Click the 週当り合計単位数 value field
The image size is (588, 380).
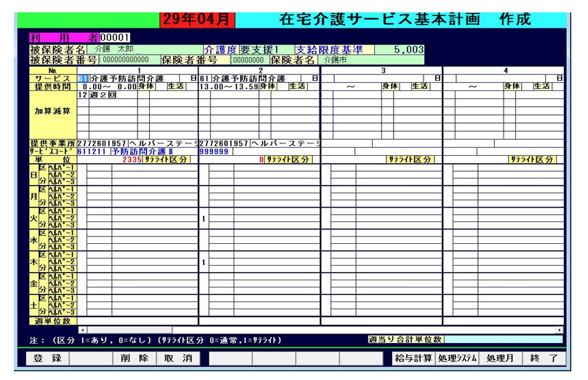point(503,339)
